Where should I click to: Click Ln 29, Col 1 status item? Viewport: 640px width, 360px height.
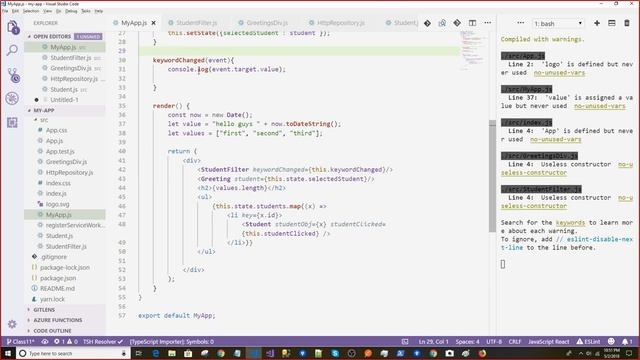point(433,342)
